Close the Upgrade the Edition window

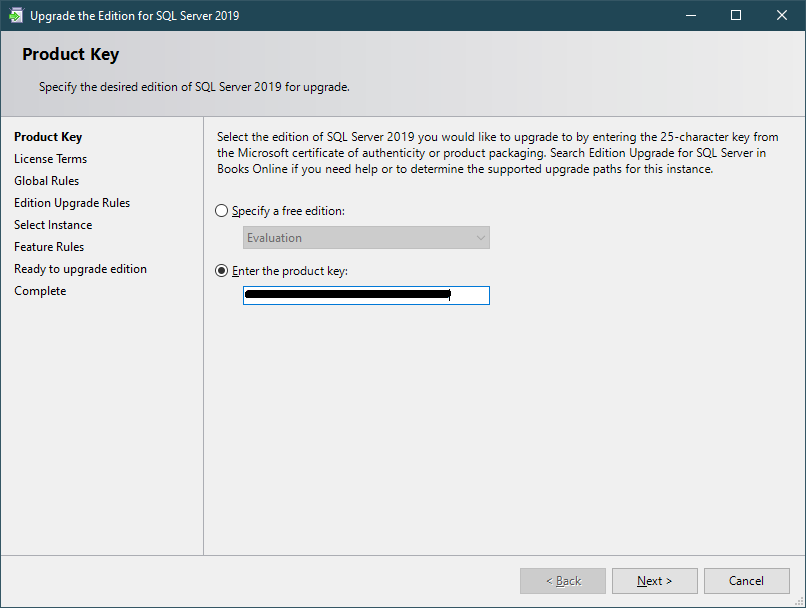(x=782, y=16)
